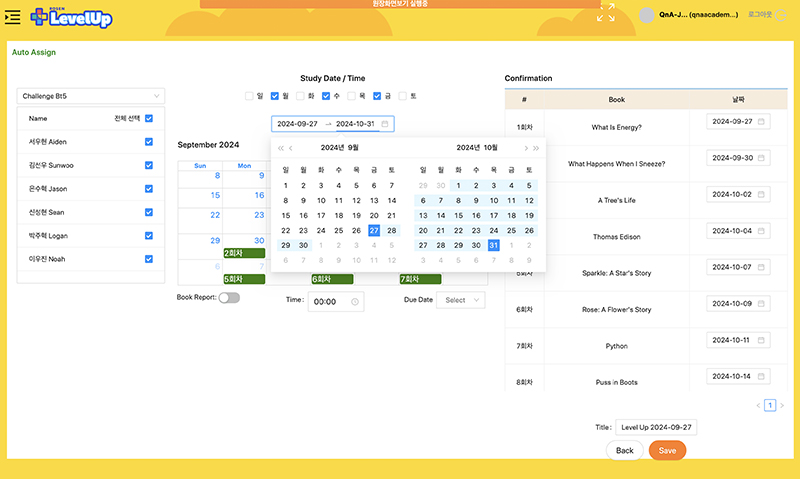Go to next month in date picker

coord(526,148)
